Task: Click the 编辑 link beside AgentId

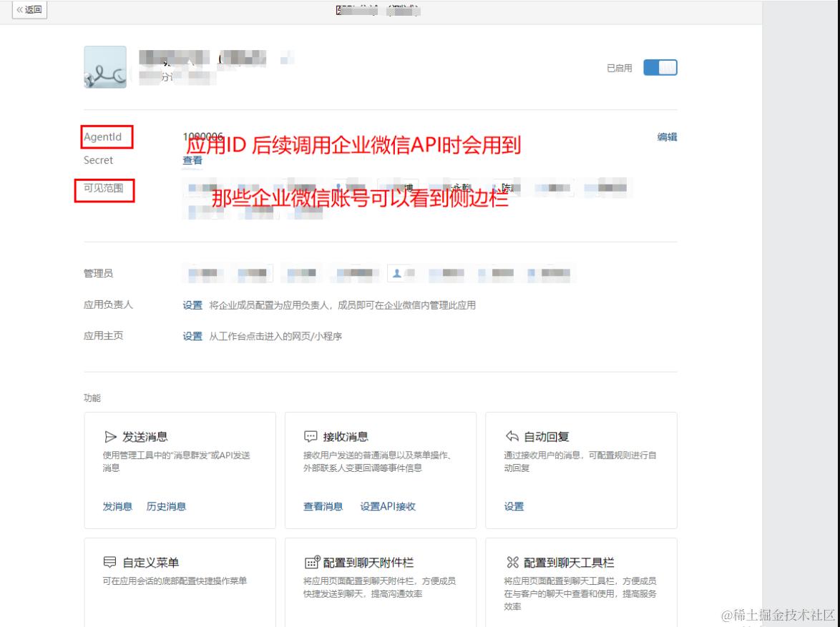Action: pyautogui.click(x=667, y=137)
